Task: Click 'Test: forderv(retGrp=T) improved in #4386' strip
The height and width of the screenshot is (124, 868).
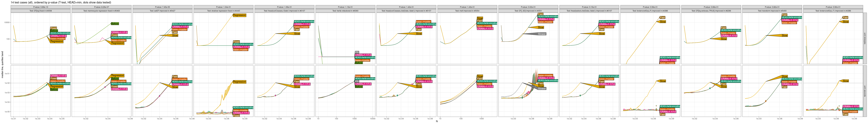Action: click(833, 11)
